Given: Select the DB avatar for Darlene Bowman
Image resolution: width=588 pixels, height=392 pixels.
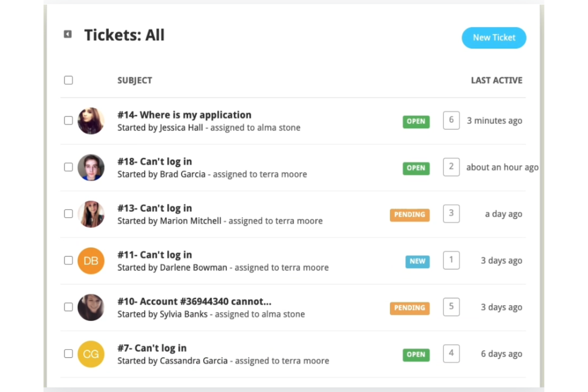Looking at the screenshot, I should [91, 261].
